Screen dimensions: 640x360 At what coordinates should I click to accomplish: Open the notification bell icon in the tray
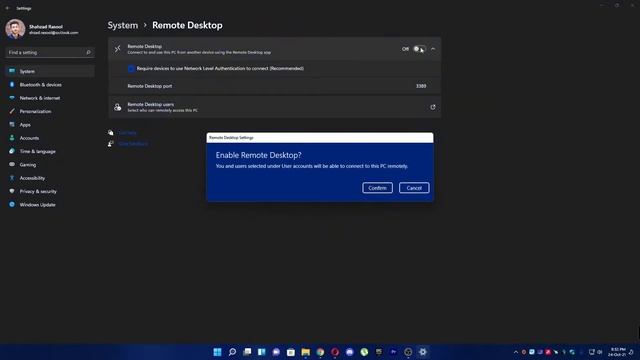[x=631, y=352]
